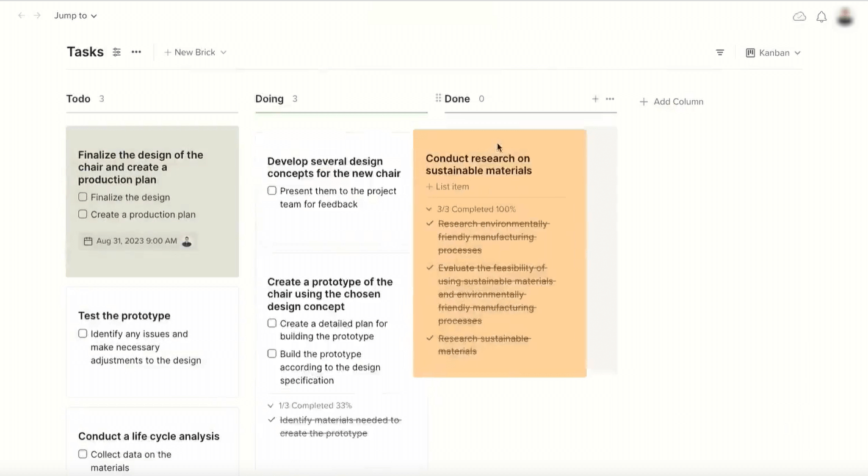Go forward with the right arrow
Viewport: 868px width, 476px height.
(37, 15)
